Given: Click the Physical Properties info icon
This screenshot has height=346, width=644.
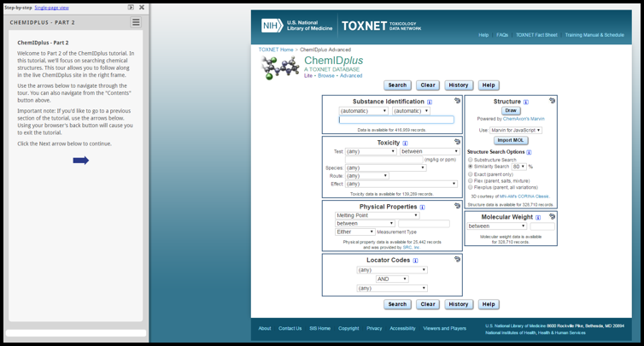Looking at the screenshot, I should coord(423,206).
